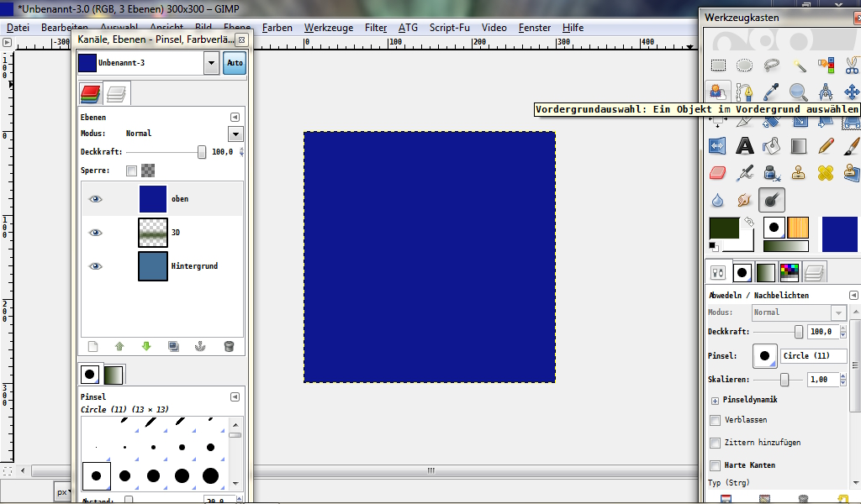Duplicate the current layer

[x=173, y=347]
